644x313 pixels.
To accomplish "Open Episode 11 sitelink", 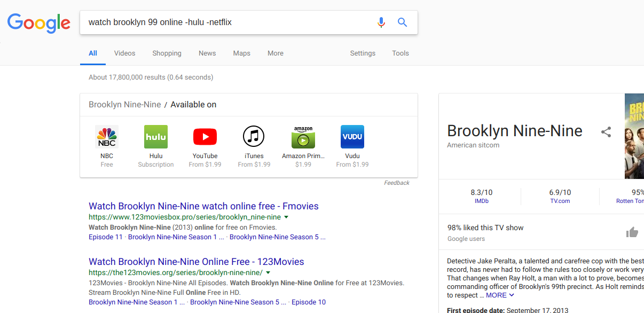I will 106,237.
